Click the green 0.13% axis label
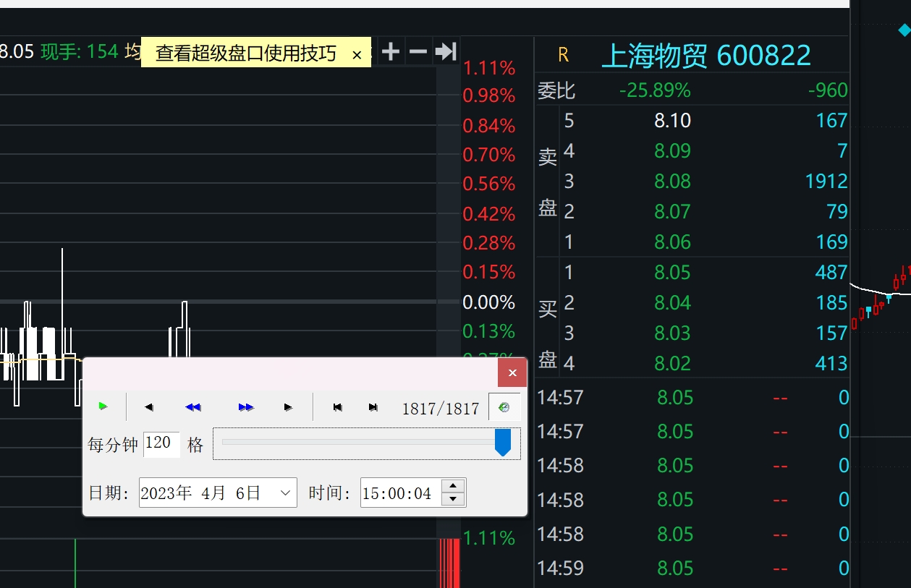 click(x=489, y=331)
